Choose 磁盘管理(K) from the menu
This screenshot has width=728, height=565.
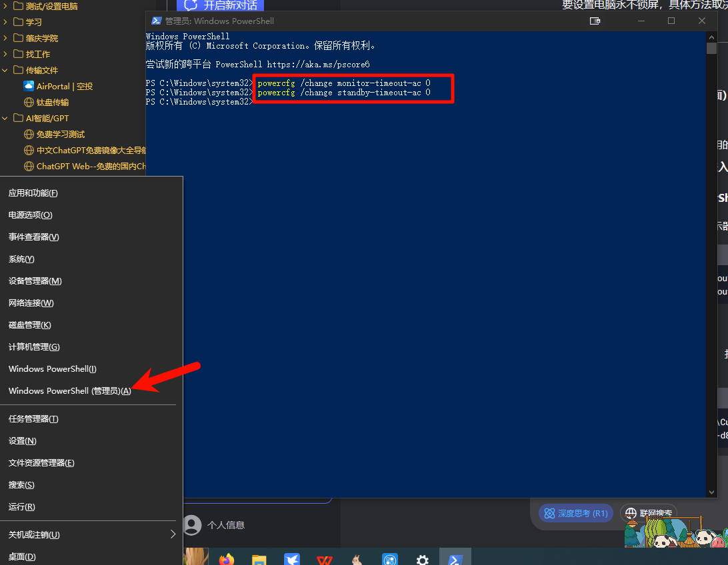click(x=91, y=324)
